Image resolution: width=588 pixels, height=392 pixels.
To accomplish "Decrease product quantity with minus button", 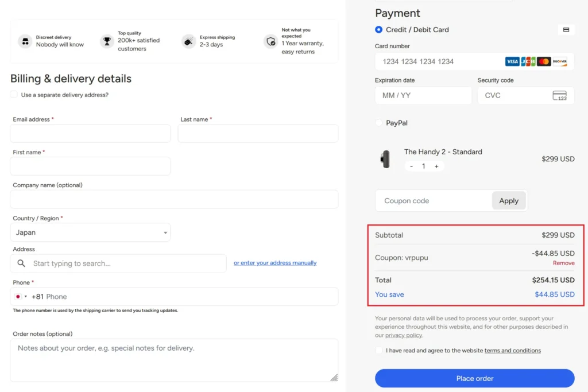I will click(x=411, y=166).
